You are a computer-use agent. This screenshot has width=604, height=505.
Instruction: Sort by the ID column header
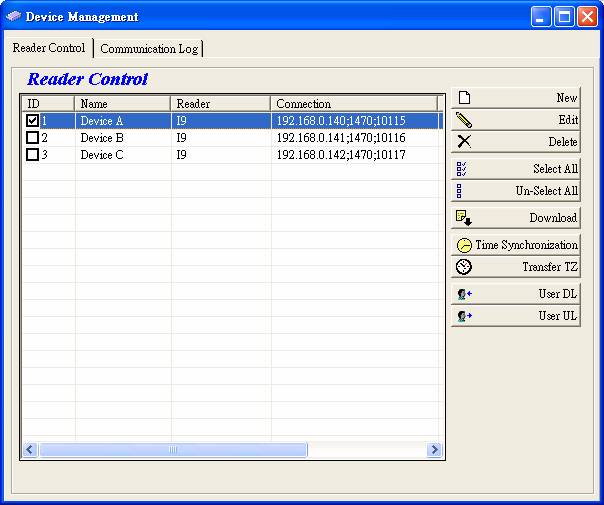coord(48,104)
